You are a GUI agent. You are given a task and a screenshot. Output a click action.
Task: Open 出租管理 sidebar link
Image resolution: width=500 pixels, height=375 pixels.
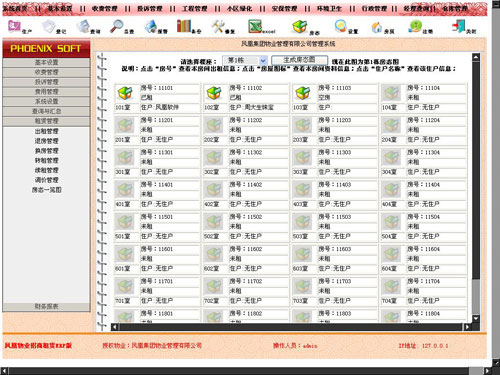click(46, 131)
